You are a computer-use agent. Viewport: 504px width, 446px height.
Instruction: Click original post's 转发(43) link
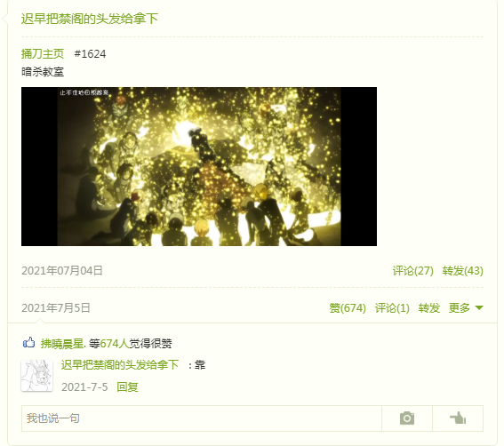coord(462,271)
